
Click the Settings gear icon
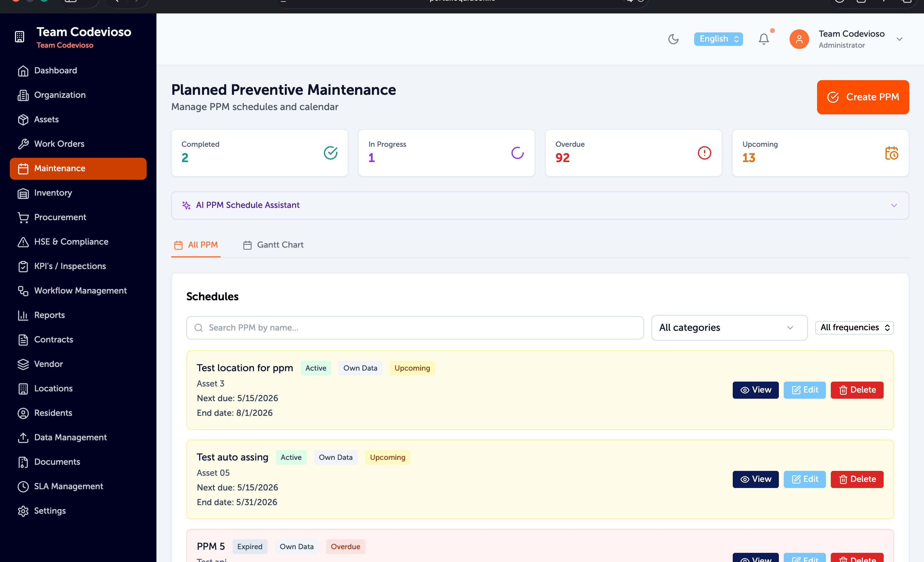pyautogui.click(x=23, y=511)
